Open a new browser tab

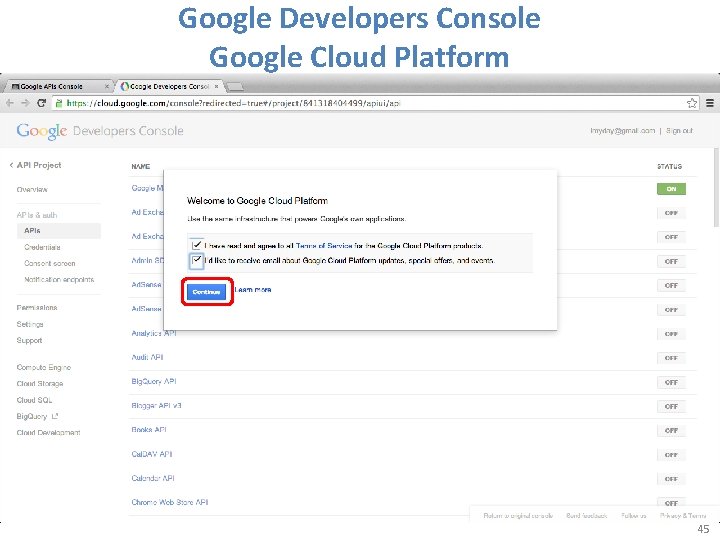click(235, 86)
